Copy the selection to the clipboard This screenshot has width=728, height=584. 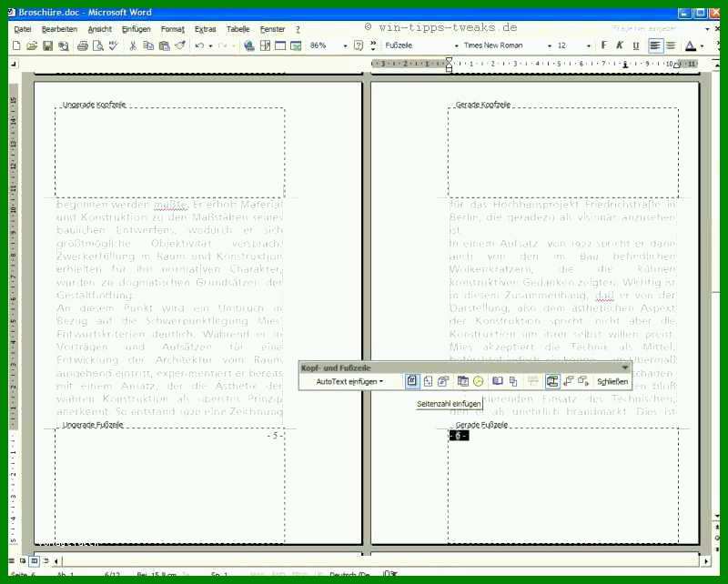tap(148, 45)
